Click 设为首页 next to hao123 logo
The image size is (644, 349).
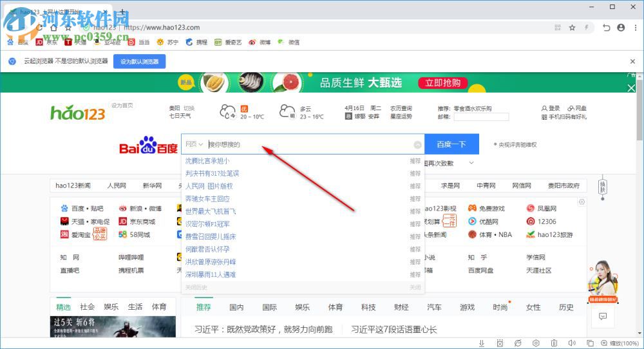(x=122, y=106)
